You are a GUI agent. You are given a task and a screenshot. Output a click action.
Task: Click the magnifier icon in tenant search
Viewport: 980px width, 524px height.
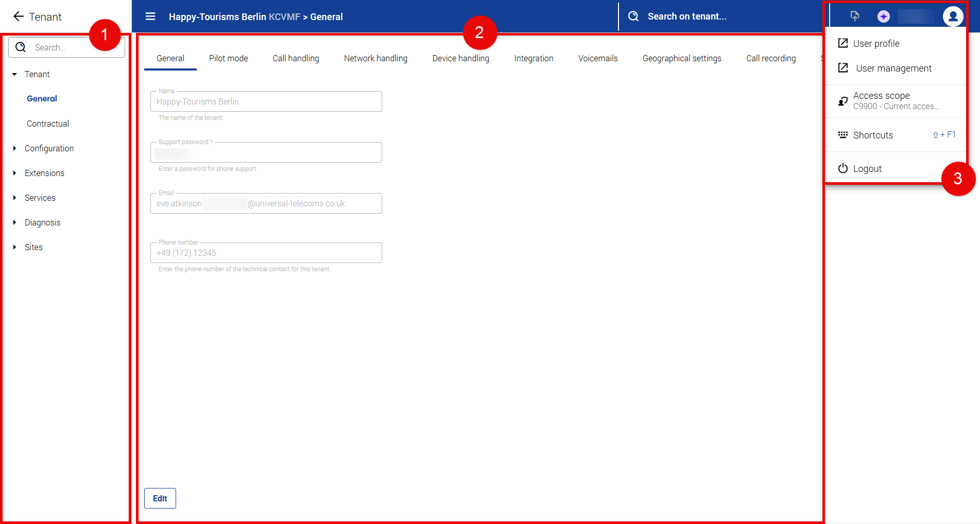[x=633, y=16]
